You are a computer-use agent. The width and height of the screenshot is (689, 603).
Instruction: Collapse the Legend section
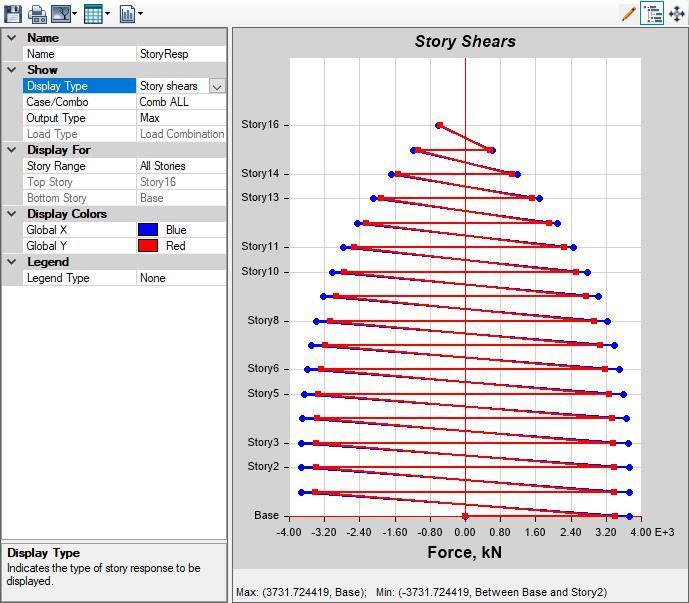click(12, 262)
